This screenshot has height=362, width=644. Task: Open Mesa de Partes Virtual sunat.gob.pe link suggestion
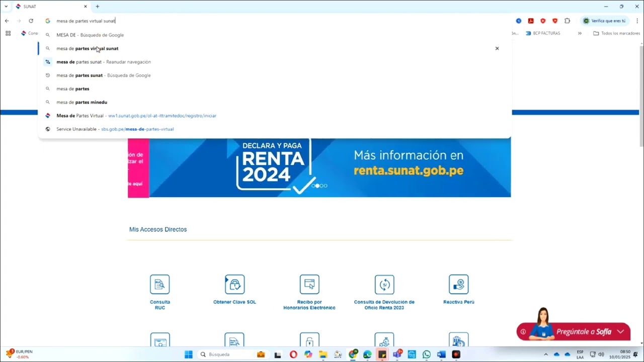[x=275, y=116]
